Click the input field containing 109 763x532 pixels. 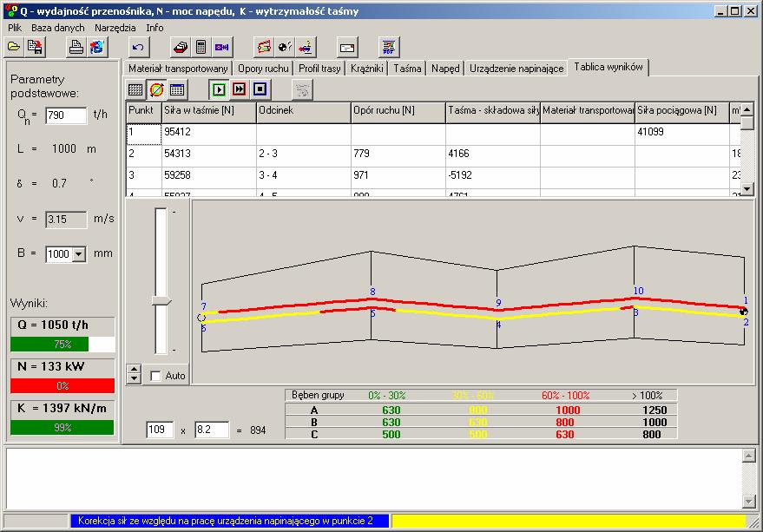click(160, 430)
